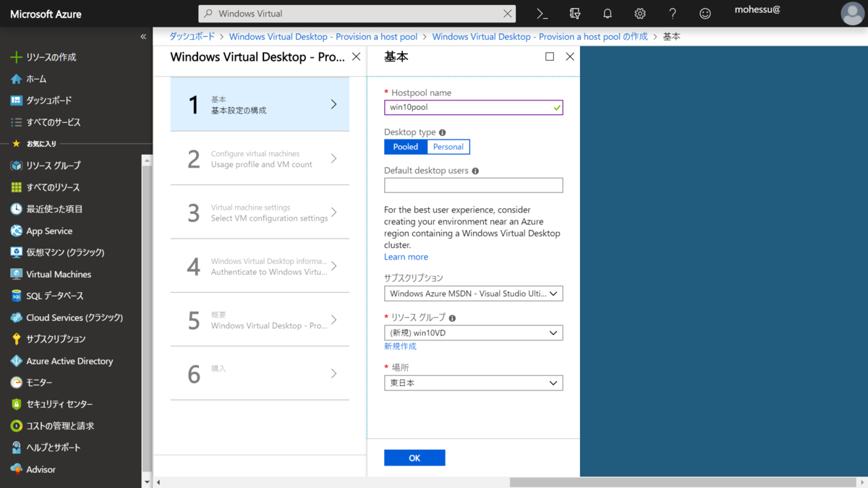868x488 pixels.
Task: Click the 仮想マシン (クラシック) icon
Action: pyautogui.click(x=16, y=252)
